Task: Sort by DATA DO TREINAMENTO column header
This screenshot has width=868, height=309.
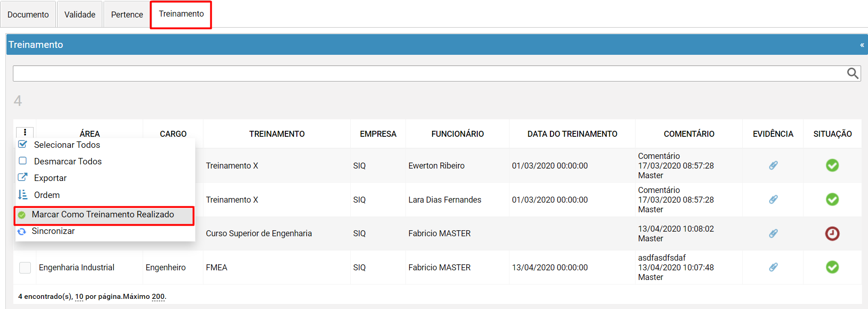Action: tap(573, 134)
